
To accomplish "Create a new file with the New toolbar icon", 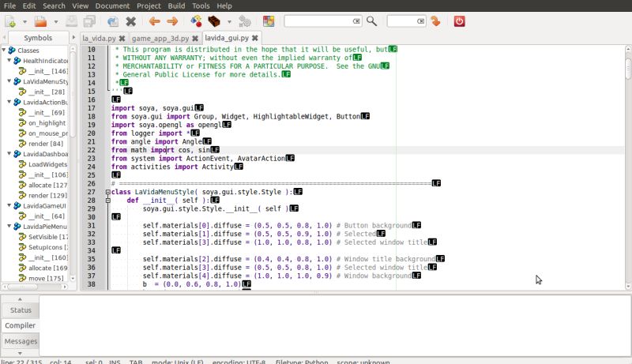I will pyautogui.click(x=10, y=21).
